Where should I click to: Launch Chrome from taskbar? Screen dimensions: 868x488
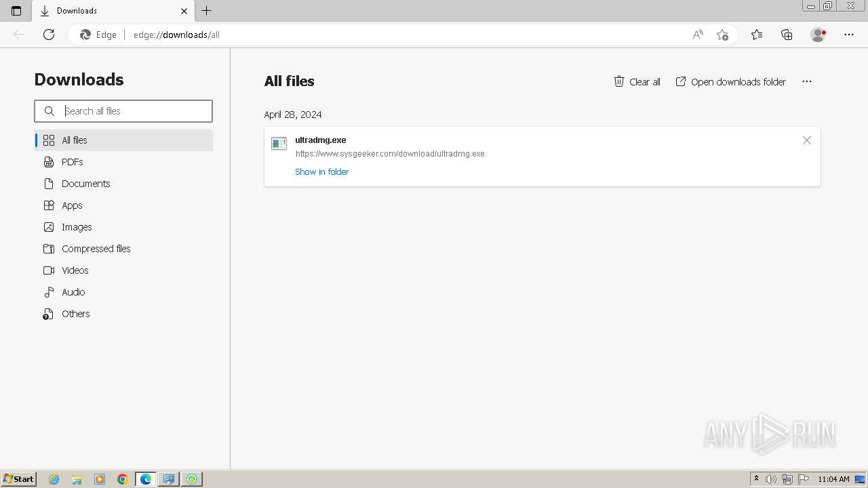click(x=123, y=479)
